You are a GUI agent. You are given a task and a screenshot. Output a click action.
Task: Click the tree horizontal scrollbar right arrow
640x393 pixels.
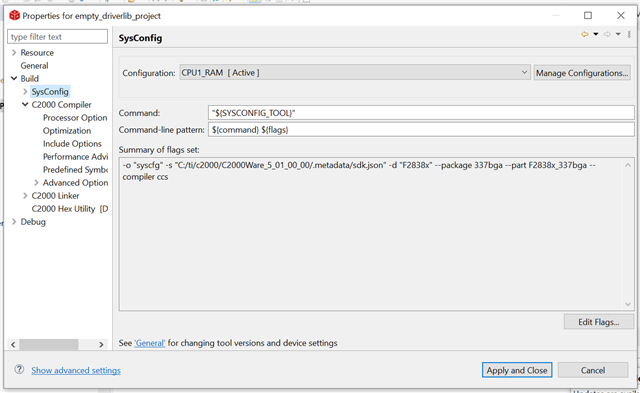[101, 344]
